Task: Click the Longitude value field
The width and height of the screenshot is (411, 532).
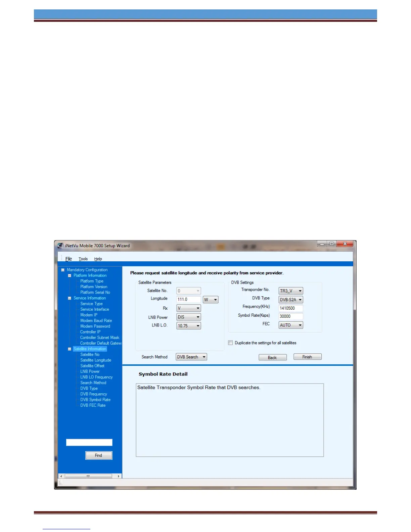Action: pyautogui.click(x=189, y=300)
